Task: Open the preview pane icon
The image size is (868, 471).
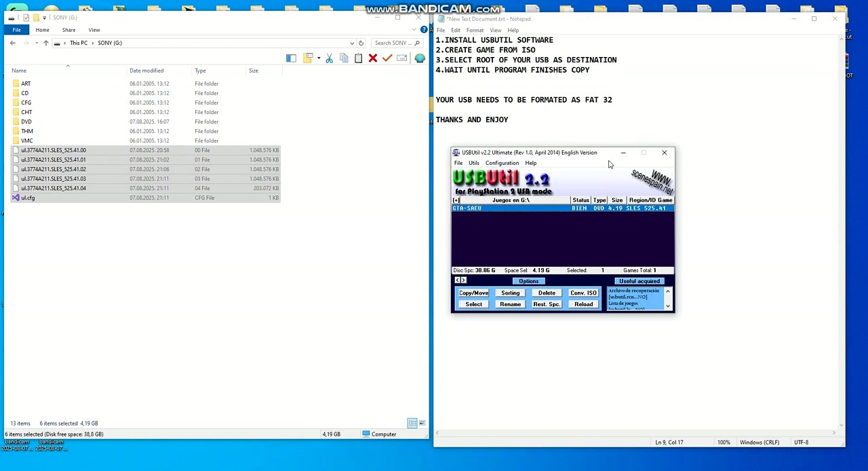Action: [292, 58]
